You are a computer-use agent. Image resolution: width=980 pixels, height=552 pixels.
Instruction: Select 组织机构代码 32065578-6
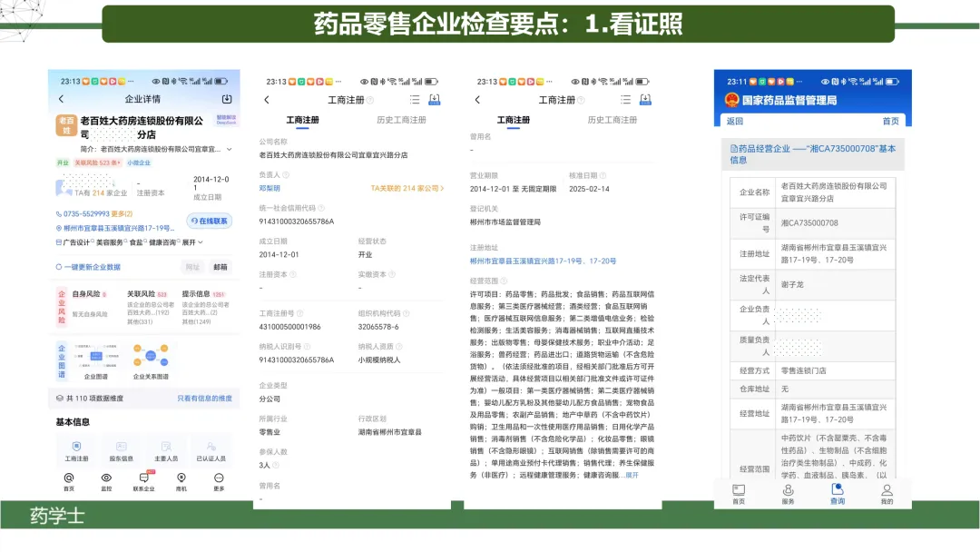pyautogui.click(x=378, y=327)
